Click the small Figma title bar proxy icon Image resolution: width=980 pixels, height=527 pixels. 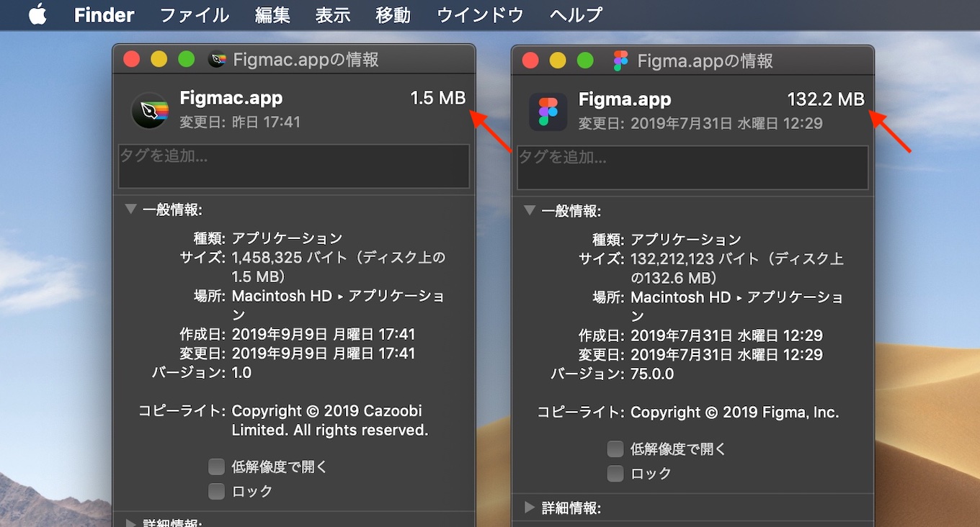coord(620,60)
